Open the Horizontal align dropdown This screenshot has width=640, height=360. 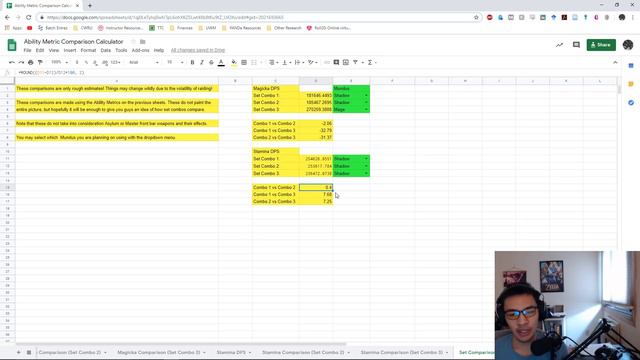(273, 62)
